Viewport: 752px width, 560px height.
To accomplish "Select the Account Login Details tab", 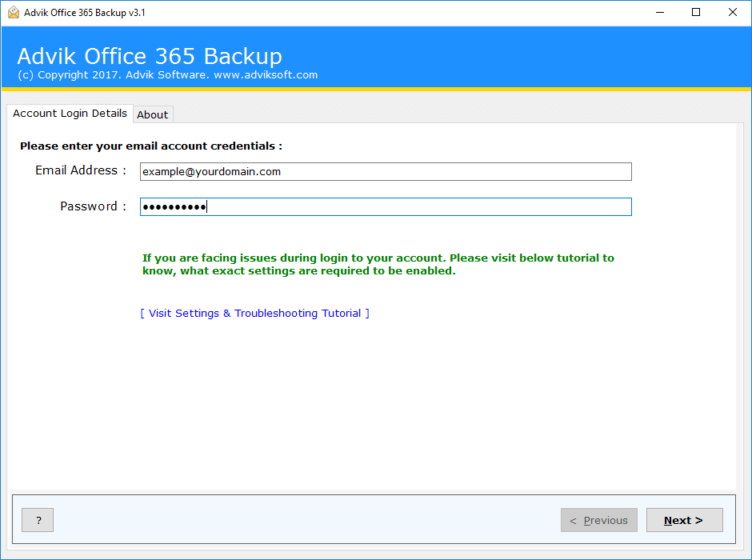I will tap(70, 114).
